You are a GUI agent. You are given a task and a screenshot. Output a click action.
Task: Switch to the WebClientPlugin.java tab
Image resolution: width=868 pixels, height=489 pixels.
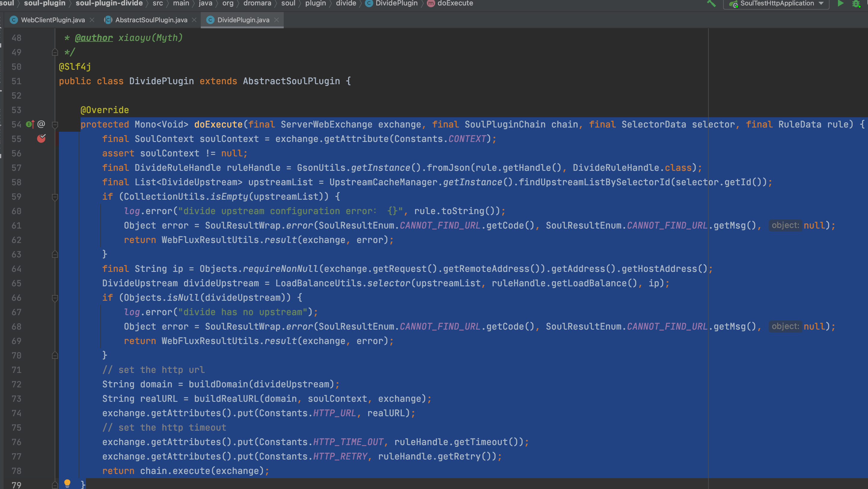(53, 20)
